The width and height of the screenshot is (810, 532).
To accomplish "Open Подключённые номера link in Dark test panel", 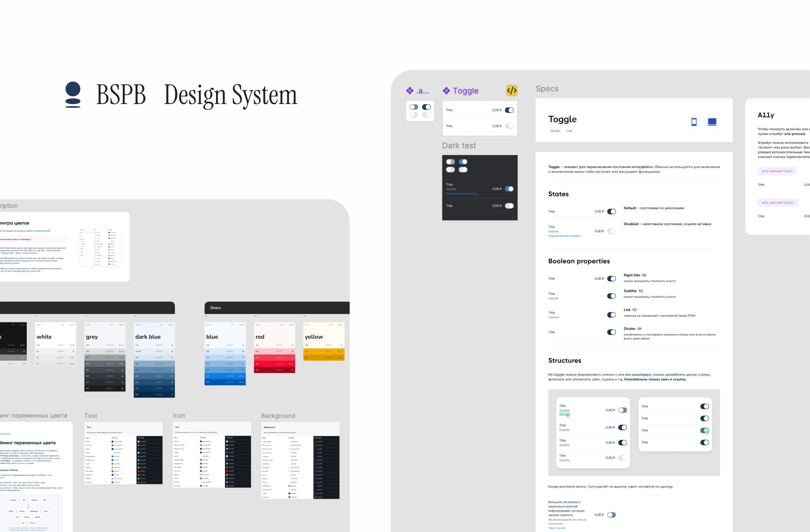I will point(462,194).
